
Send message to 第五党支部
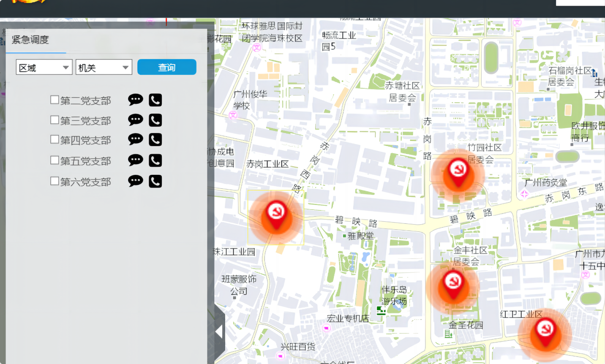click(x=136, y=160)
